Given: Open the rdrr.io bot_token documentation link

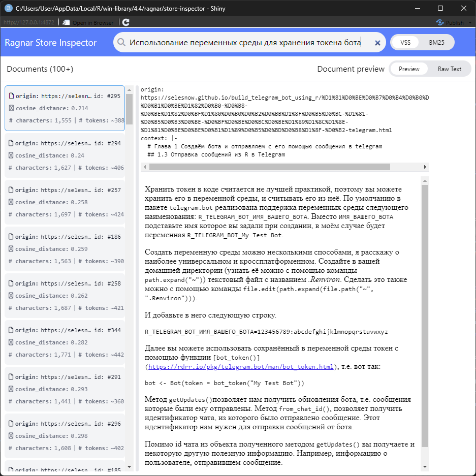Looking at the screenshot, I should click(240, 366).
